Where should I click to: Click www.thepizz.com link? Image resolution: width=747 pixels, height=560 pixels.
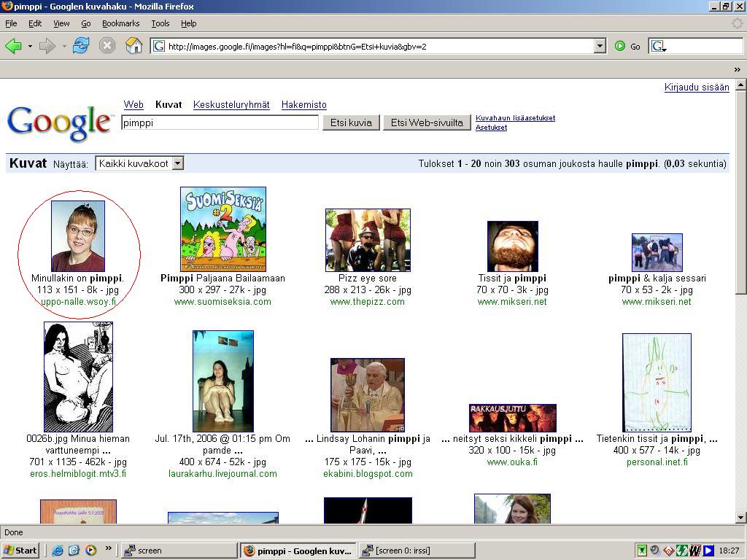tap(368, 301)
